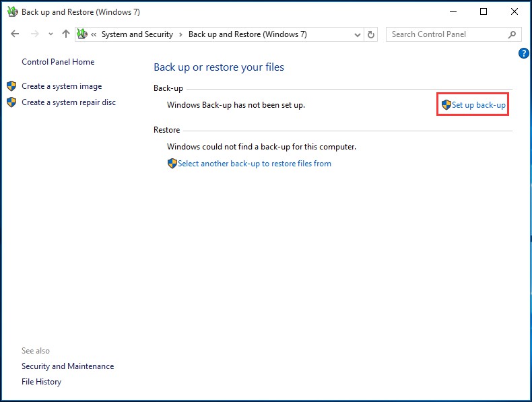Viewport: 532px width, 402px height.
Task: Start Set up back-up link
Action: tap(478, 105)
